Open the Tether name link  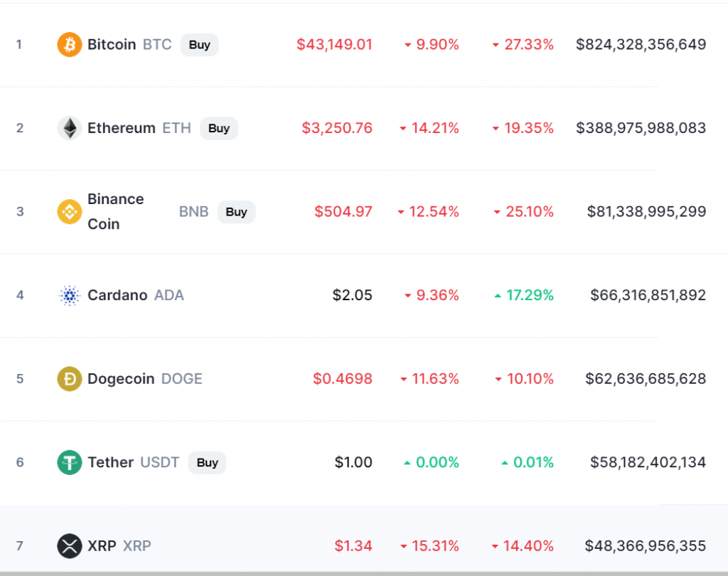point(110,462)
